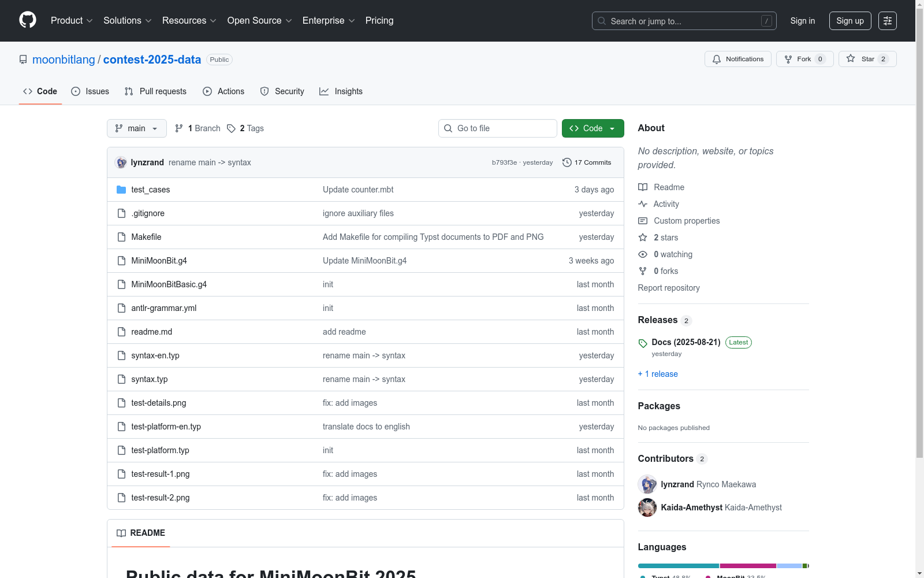Open commit hash b793f3e
924x578 pixels.
click(504, 162)
